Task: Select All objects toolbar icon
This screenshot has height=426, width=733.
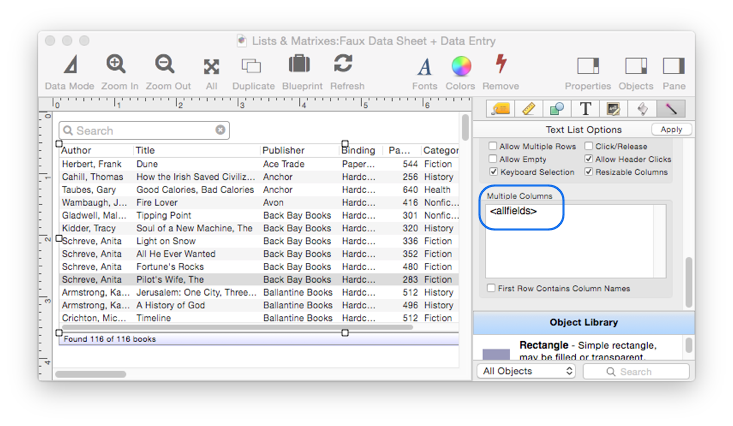Action: 211,72
